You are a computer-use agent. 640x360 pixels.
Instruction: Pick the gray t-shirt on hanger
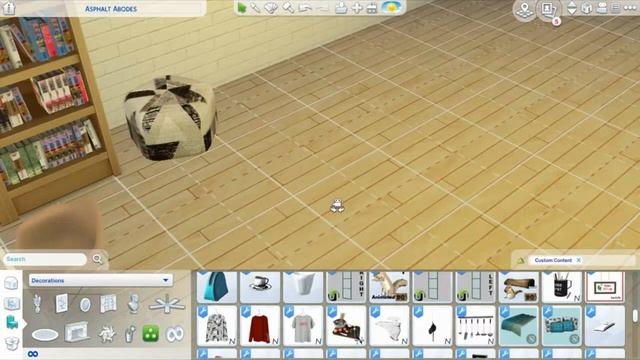(x=303, y=326)
